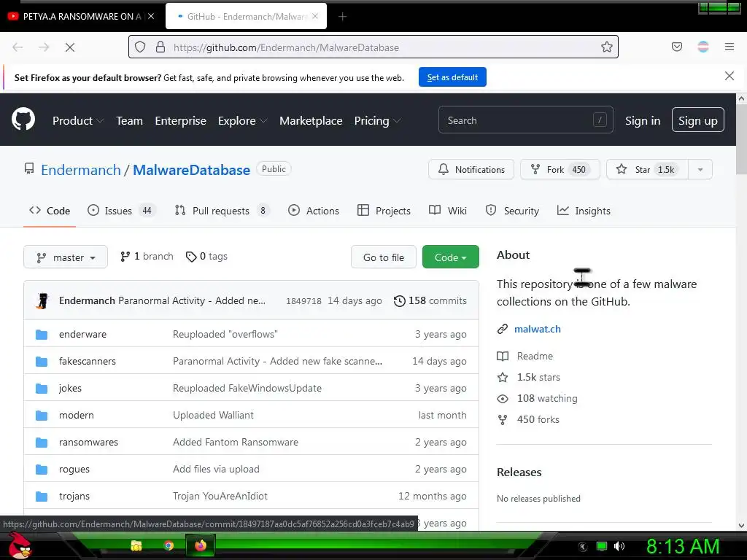
Task: Open the Marketplace nav link
Action: point(311,120)
